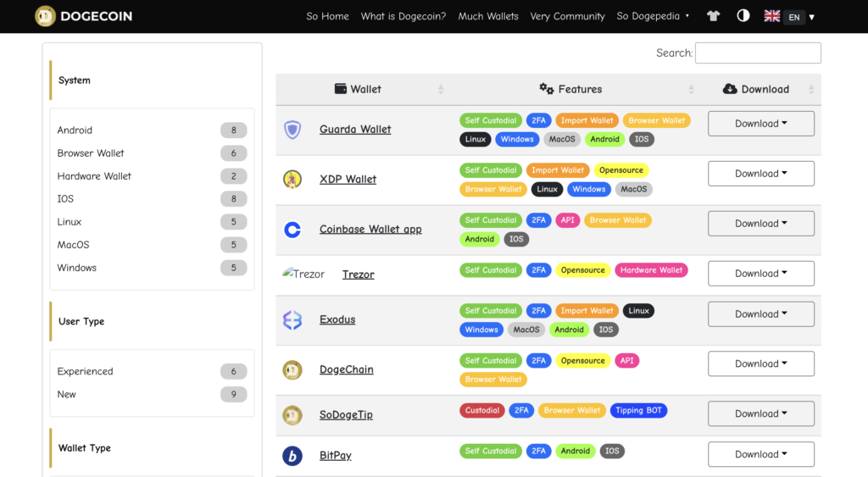Click the DogeChain coin icon
The width and height of the screenshot is (868, 477).
292,369
